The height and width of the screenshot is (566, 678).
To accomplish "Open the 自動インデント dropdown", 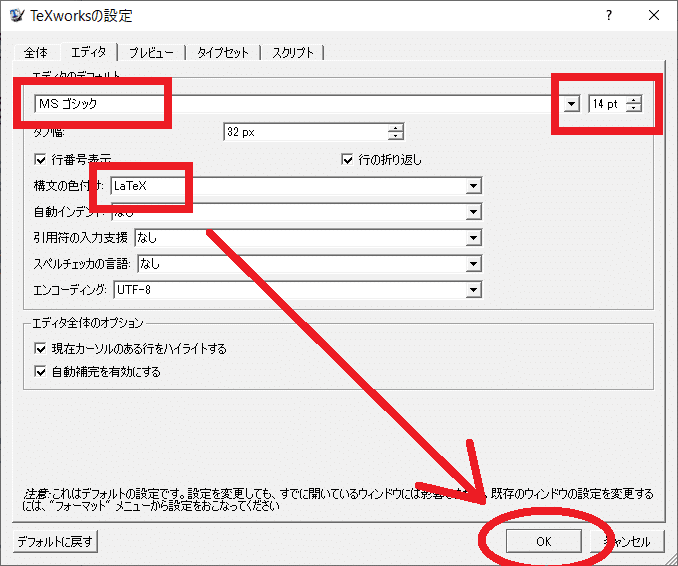I will click(x=296, y=212).
